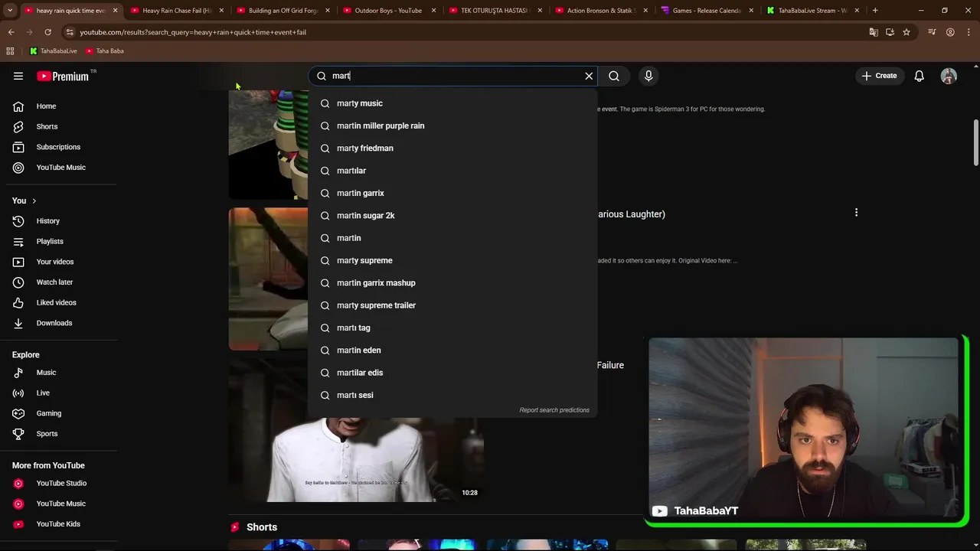Open the notifications bell

[x=920, y=76]
